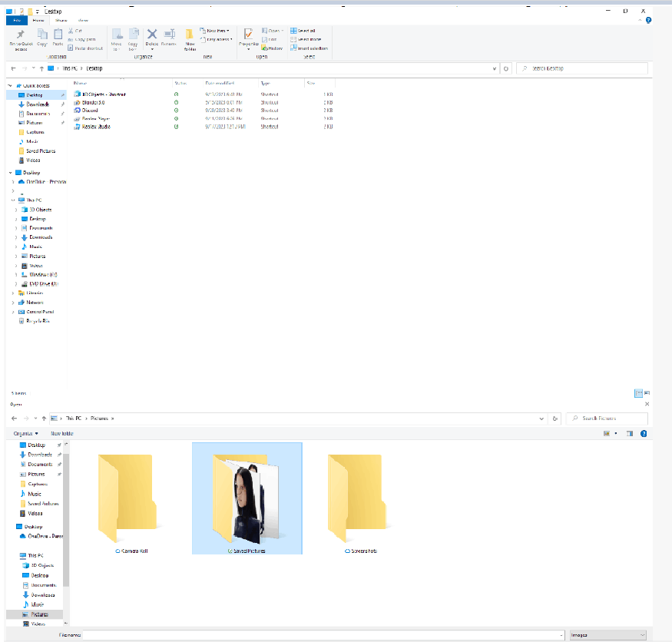Create a New folder from the ribbon
Image resolution: width=672 pixels, height=642 pixels.
(x=190, y=39)
